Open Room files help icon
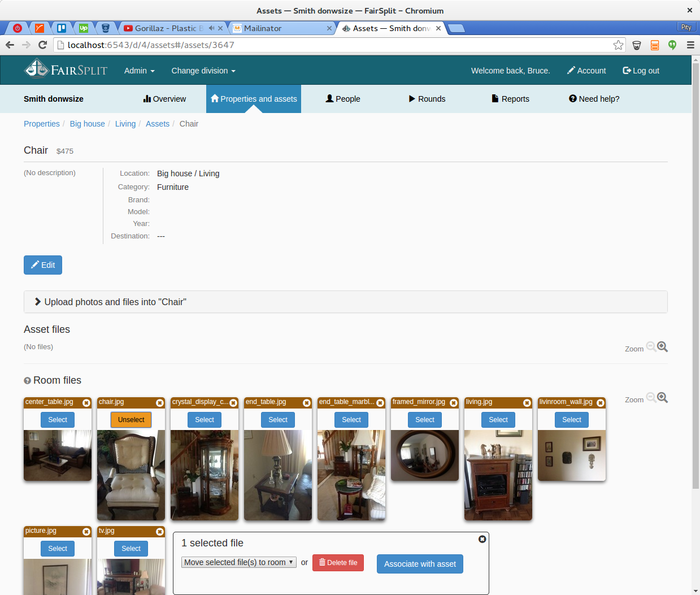The width and height of the screenshot is (700, 595). 27,381
